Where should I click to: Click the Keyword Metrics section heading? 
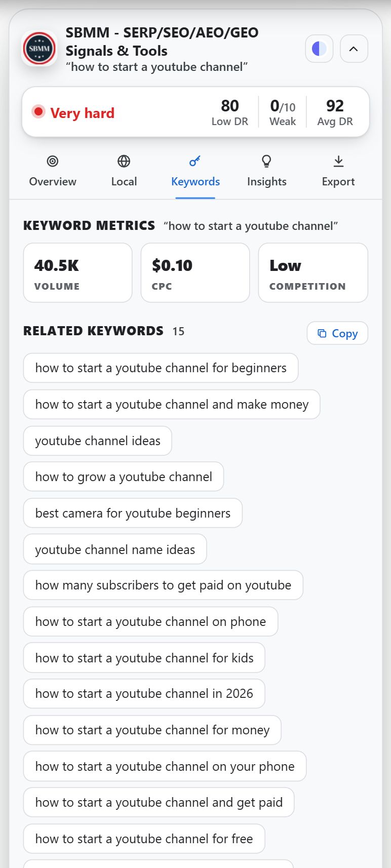[89, 226]
